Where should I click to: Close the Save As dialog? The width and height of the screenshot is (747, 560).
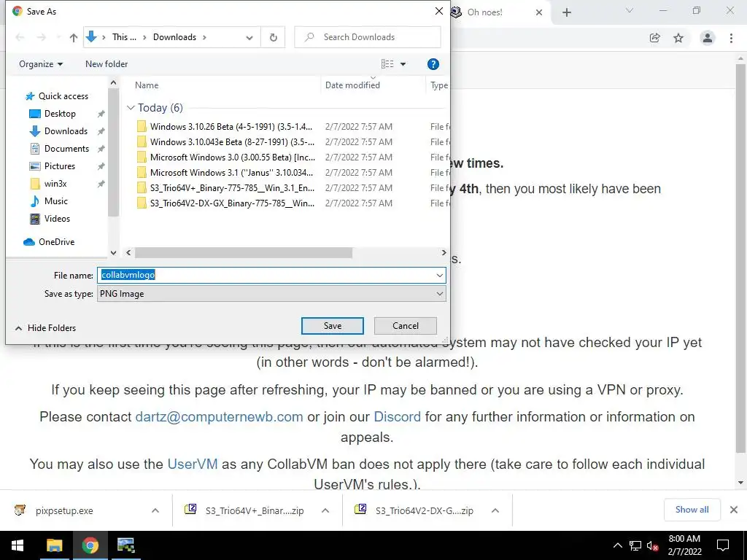[x=438, y=12]
